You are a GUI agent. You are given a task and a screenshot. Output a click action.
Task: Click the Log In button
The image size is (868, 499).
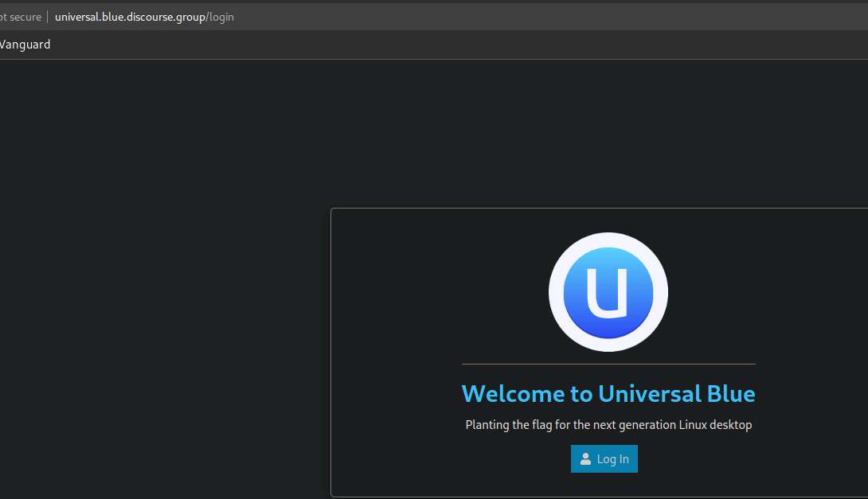[x=604, y=458]
